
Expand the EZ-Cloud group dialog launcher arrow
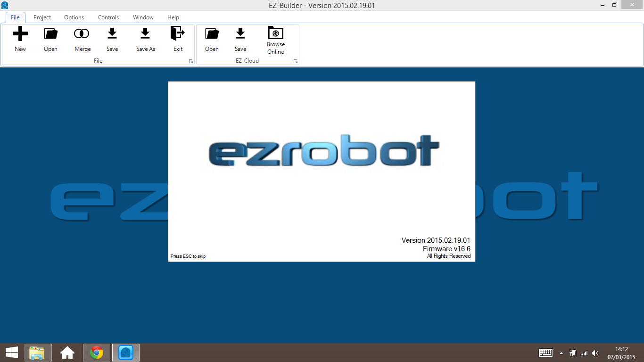click(295, 61)
